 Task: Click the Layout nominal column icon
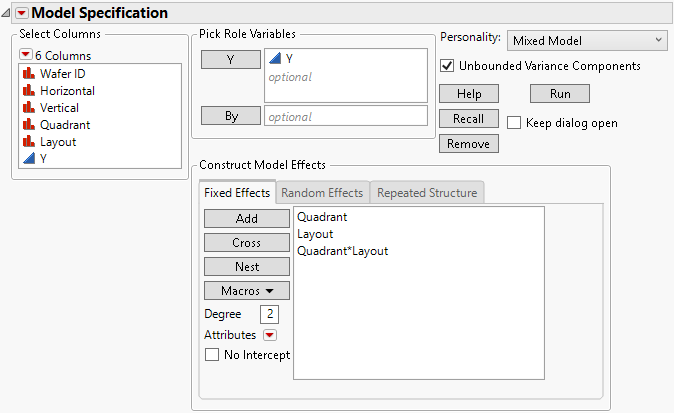tap(28, 142)
